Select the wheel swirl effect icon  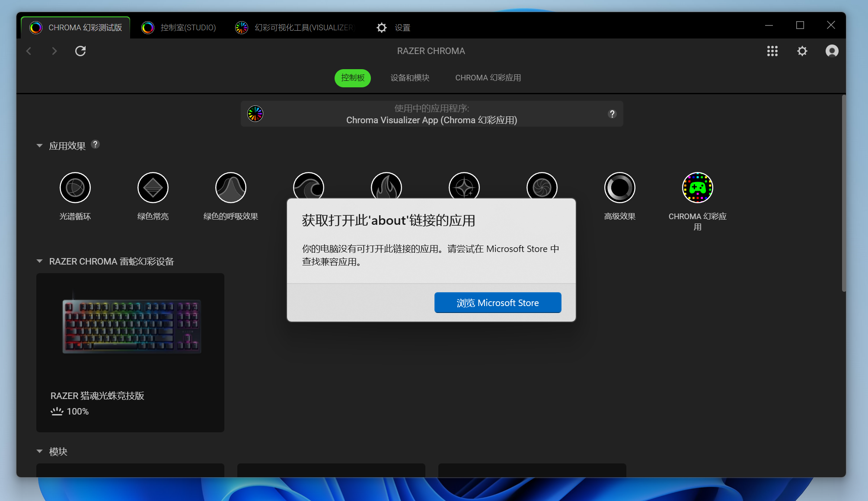pos(542,185)
